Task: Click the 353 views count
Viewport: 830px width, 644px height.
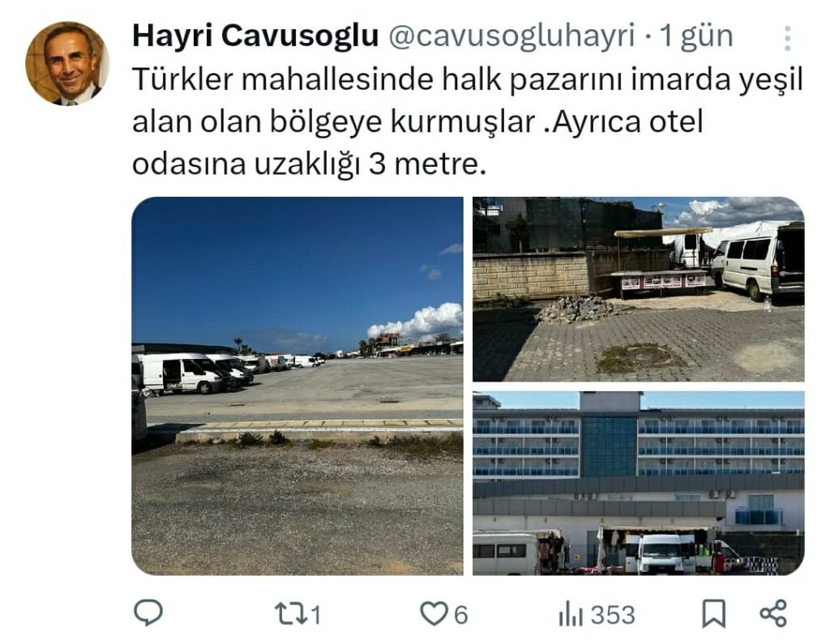Action: (613, 615)
